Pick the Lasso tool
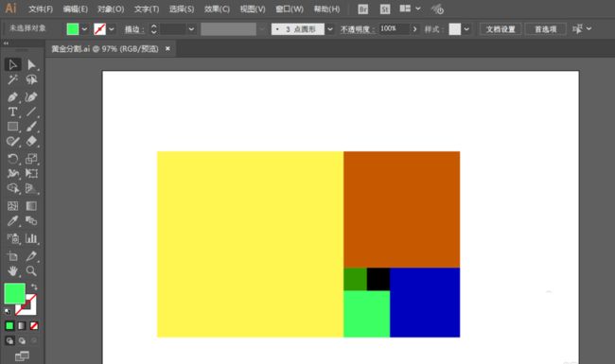This screenshot has width=615, height=364. pyautogui.click(x=31, y=80)
